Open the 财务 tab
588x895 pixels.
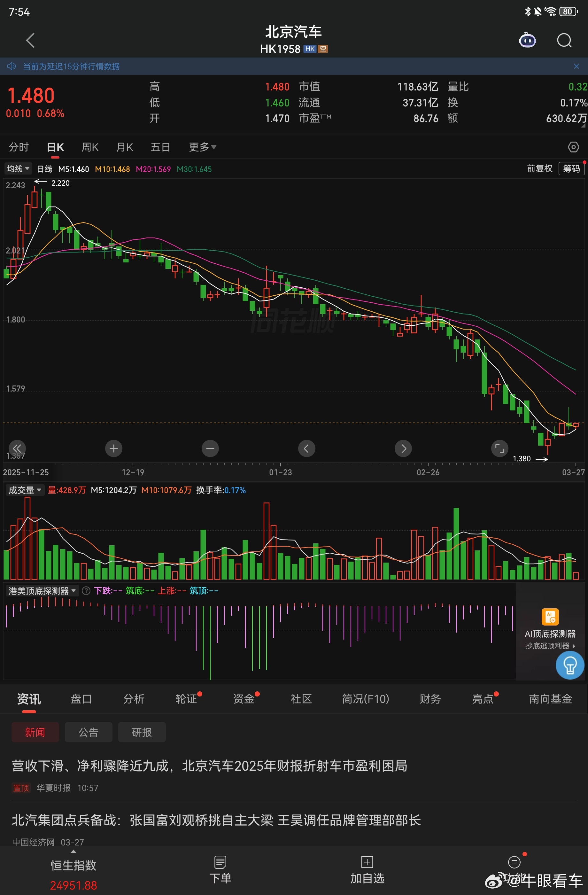pyautogui.click(x=430, y=699)
